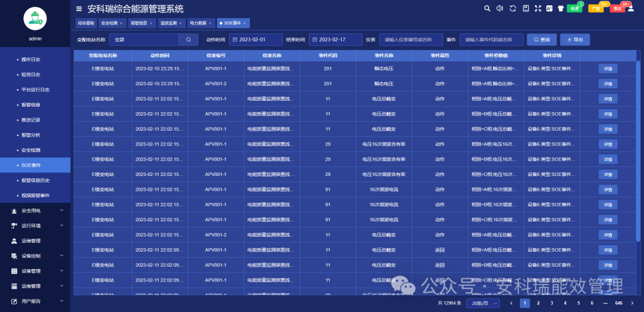The width and height of the screenshot is (644, 312).
Task: Click the table vertical scrollbar
Action: 638,150
